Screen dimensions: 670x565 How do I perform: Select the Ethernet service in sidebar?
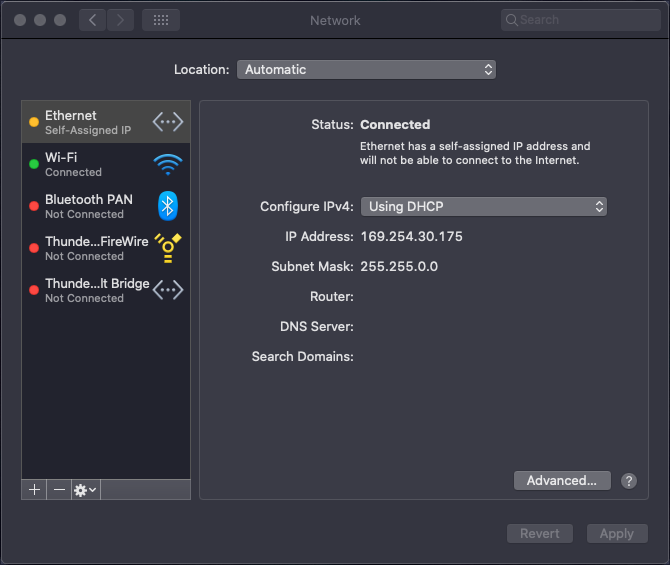(106, 122)
